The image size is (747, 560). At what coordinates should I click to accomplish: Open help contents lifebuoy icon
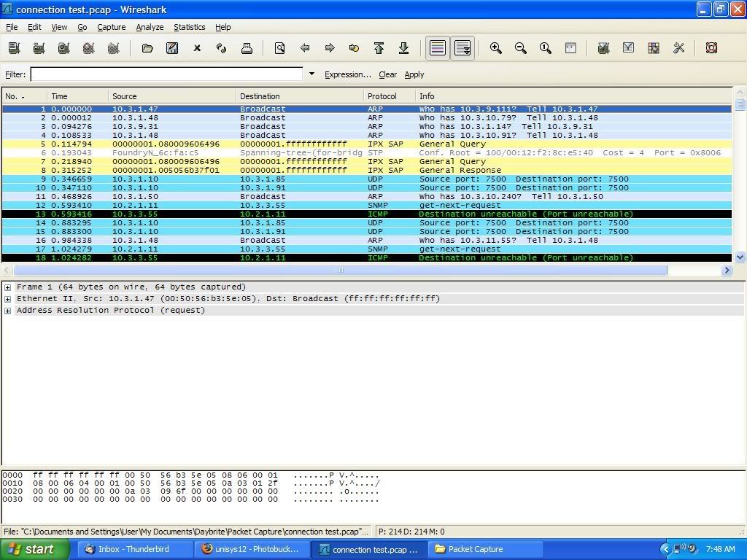tap(712, 48)
